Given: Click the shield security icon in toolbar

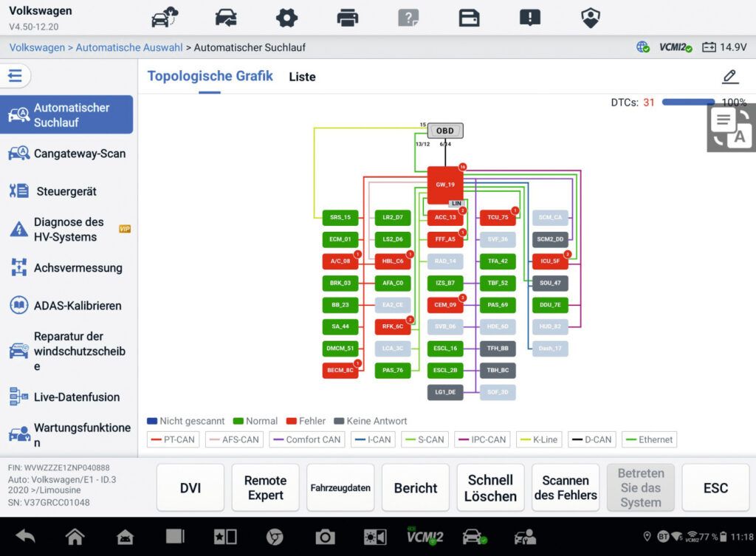Looking at the screenshot, I should coord(591,18).
